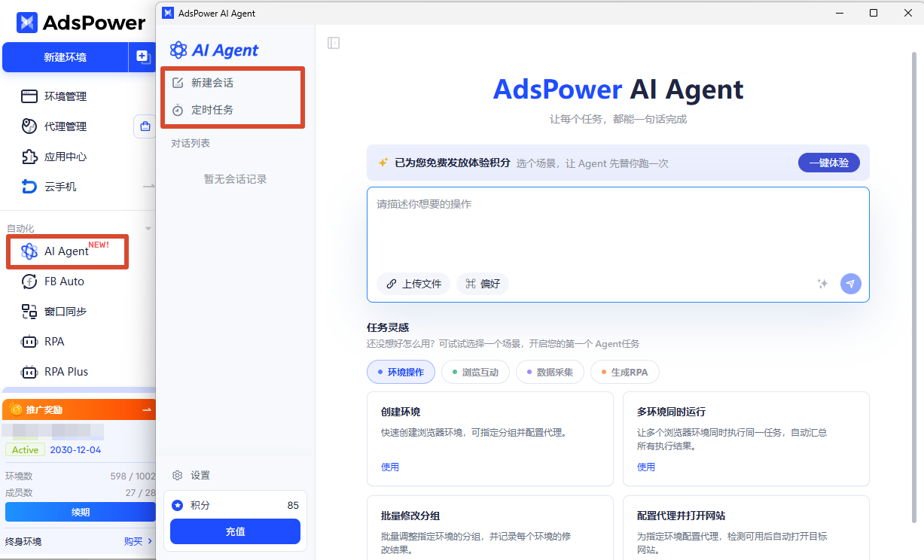The image size is (924, 560).
Task: Click the 代理管理 globe icon
Action: [x=29, y=126]
